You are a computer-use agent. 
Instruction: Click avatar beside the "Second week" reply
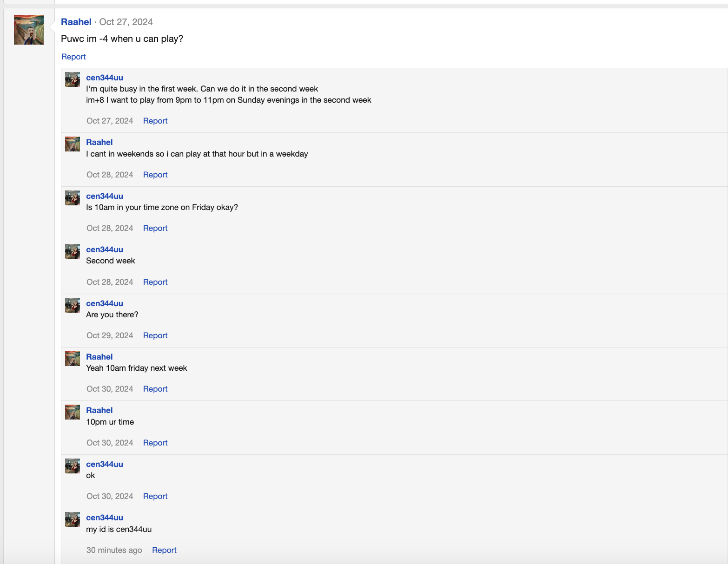point(73,251)
